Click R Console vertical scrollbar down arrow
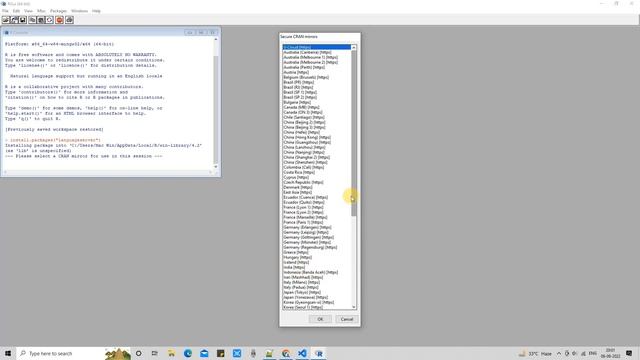Image resolution: width=640 pixels, height=360 pixels. 216,167
